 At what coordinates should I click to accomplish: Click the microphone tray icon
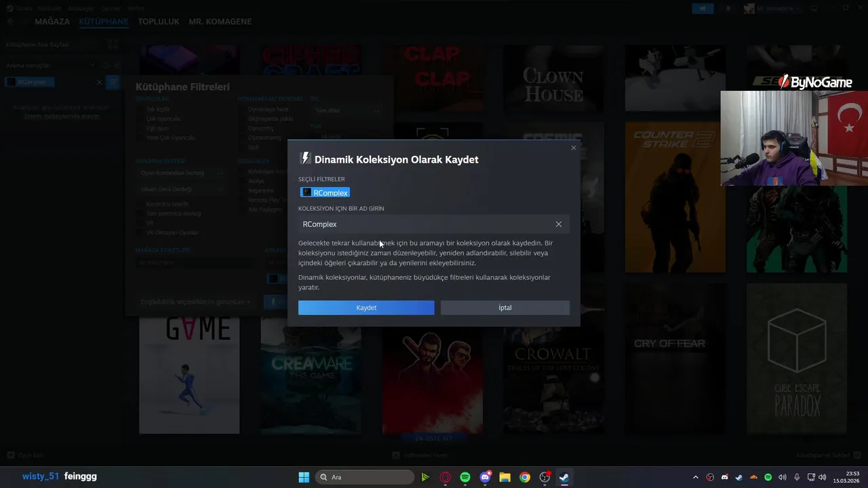tap(797, 477)
